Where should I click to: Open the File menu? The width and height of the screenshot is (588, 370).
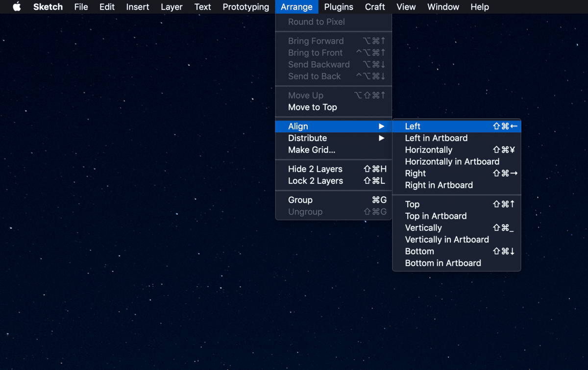(x=81, y=7)
